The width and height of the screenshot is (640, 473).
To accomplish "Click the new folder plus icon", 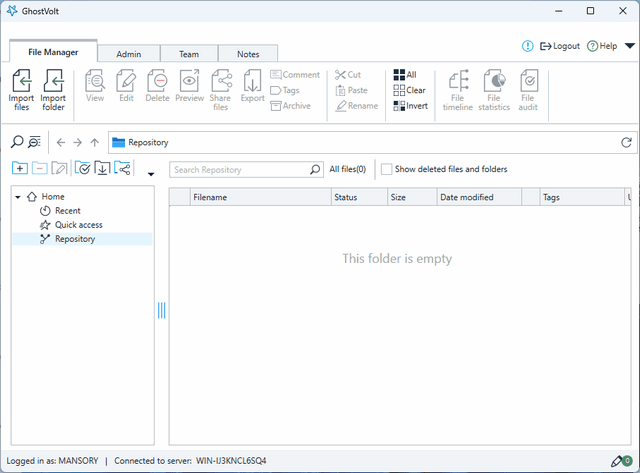I will tap(20, 169).
